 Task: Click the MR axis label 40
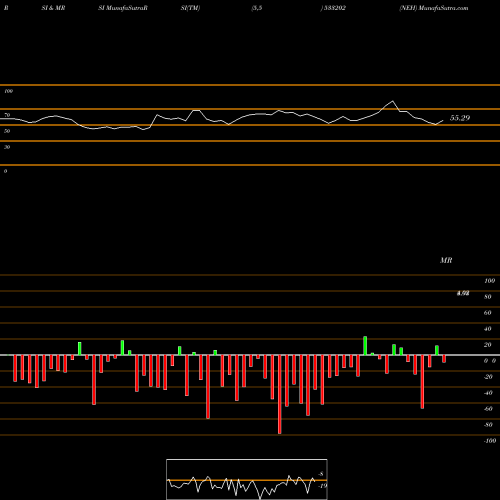click(488, 329)
